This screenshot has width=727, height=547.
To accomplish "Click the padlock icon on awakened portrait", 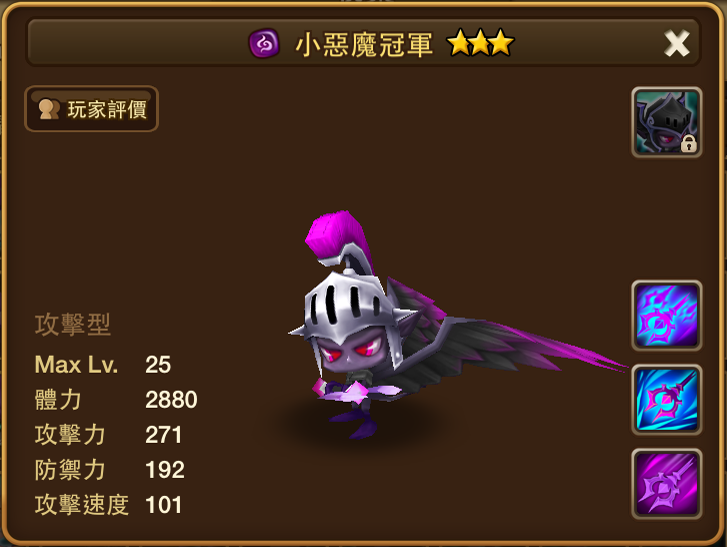I will click(x=689, y=144).
